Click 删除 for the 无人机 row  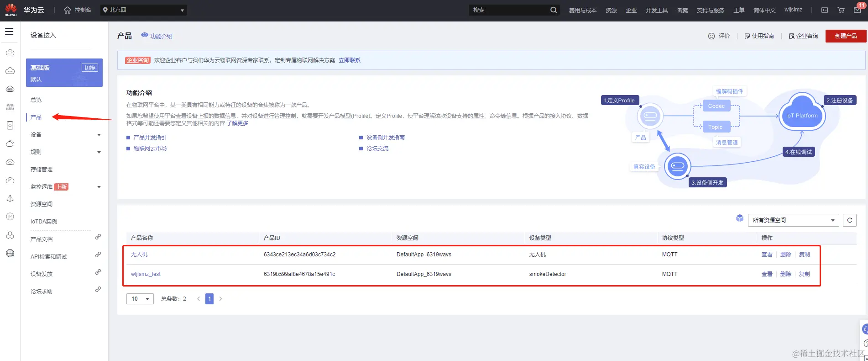tap(786, 255)
